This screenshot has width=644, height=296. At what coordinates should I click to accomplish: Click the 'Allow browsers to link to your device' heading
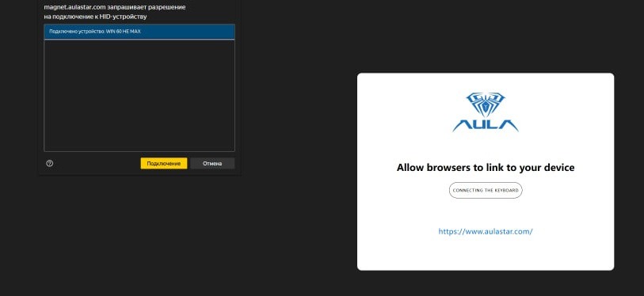click(486, 168)
